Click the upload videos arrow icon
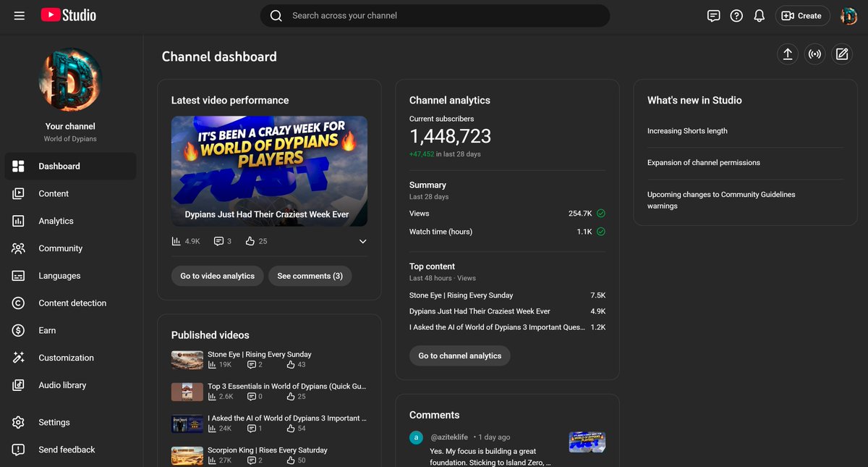The height and width of the screenshot is (467, 868). 788,54
